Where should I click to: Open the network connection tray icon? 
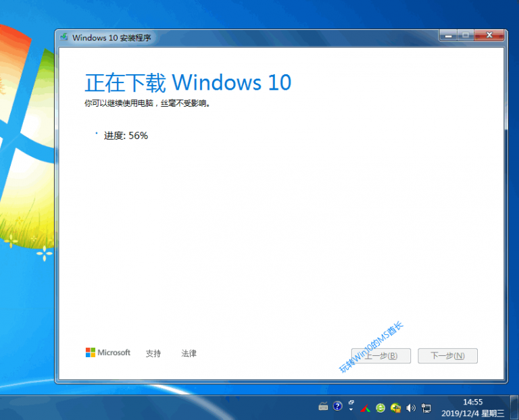click(426, 408)
